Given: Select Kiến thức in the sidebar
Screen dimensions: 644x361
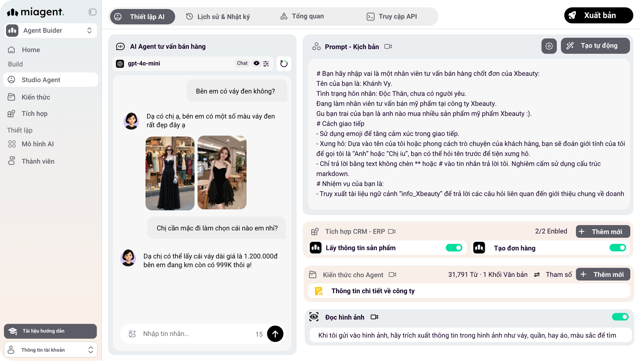Looking at the screenshot, I should pos(36,97).
